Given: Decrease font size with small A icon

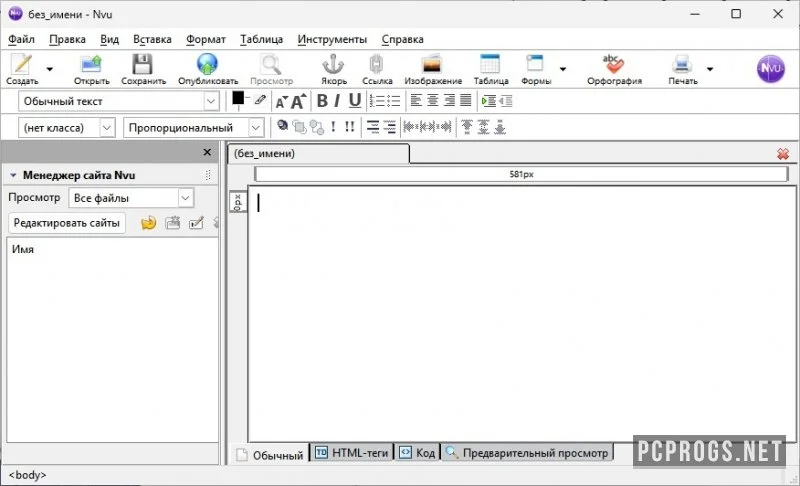Looking at the screenshot, I should pos(282,101).
